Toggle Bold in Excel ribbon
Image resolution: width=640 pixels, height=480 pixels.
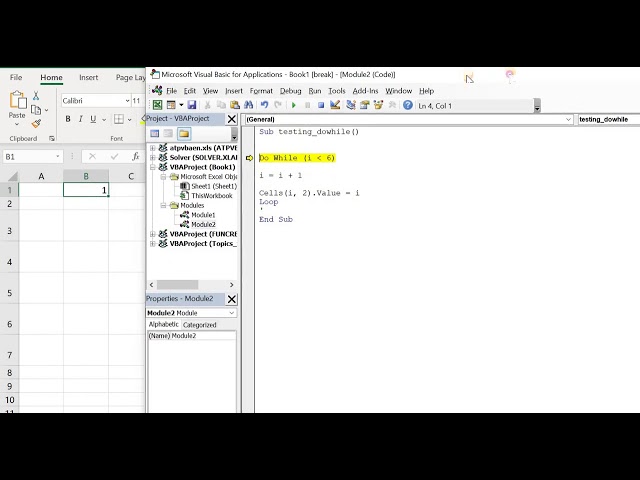68,119
